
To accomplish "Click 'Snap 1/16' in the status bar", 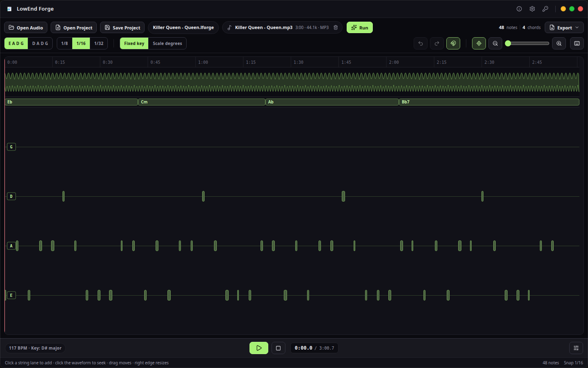I will (573, 363).
